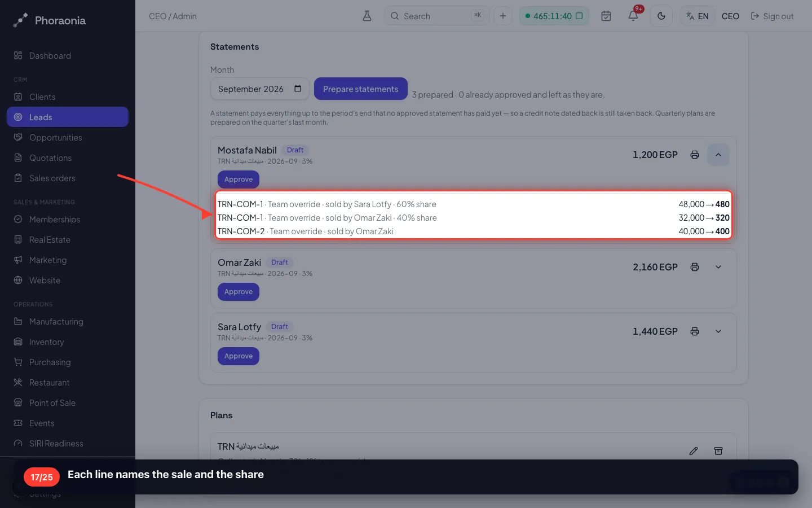This screenshot has height=508, width=812.
Task: Switch language with EN button
Action: tap(698, 16)
